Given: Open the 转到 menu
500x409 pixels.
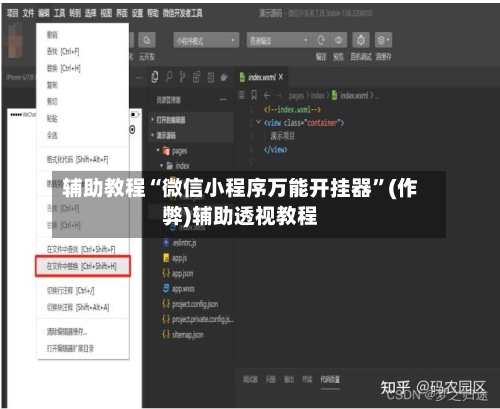Looking at the screenshot, I should click(75, 13).
